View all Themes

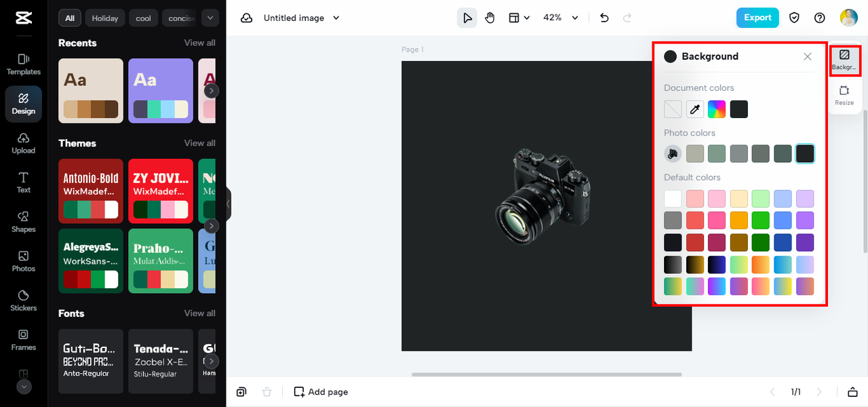tap(200, 143)
